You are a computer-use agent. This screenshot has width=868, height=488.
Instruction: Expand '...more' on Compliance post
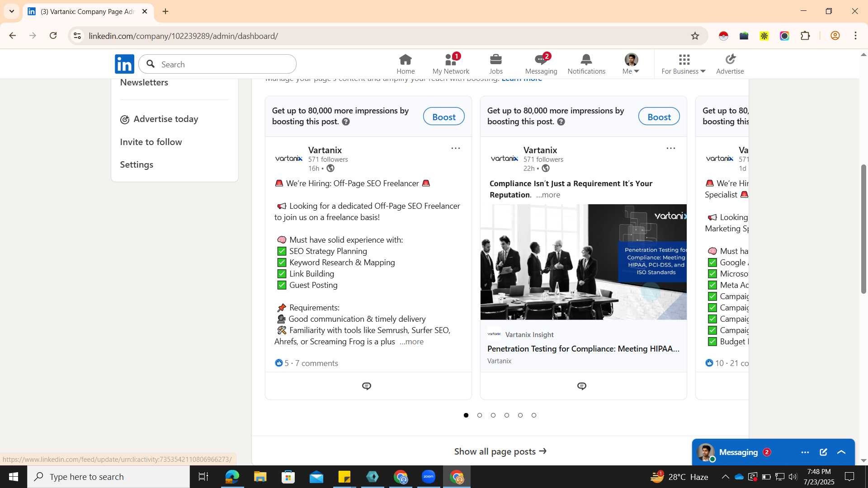pos(548,195)
